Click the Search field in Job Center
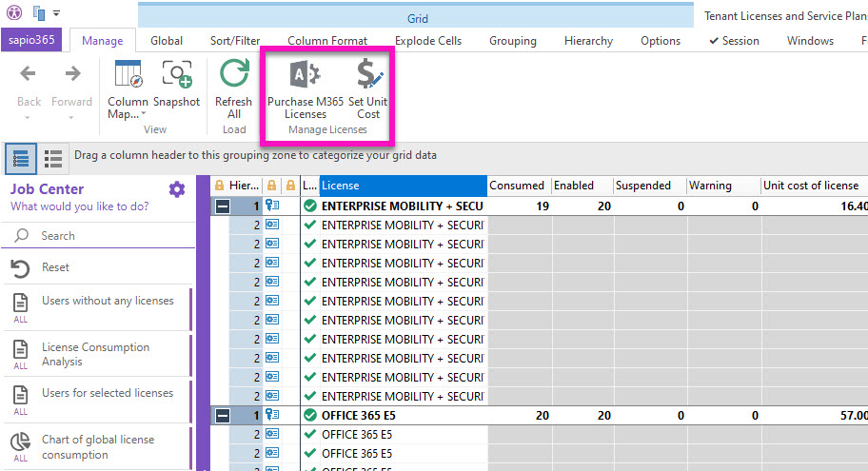Viewport: 868px width, 471px height. [x=99, y=236]
